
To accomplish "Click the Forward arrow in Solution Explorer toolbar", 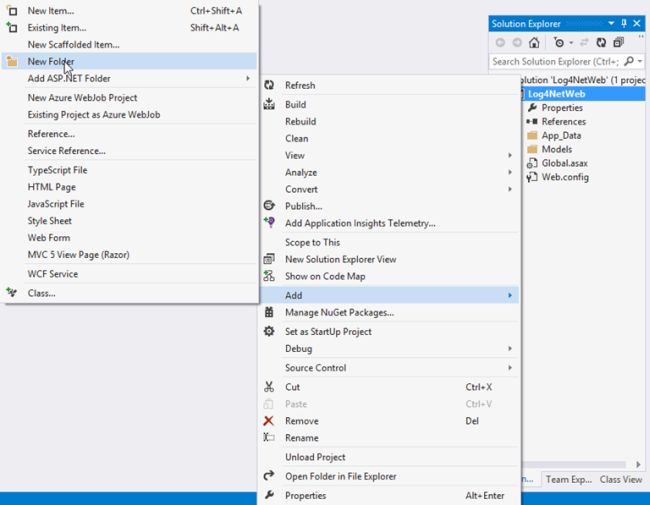I will tap(517, 42).
